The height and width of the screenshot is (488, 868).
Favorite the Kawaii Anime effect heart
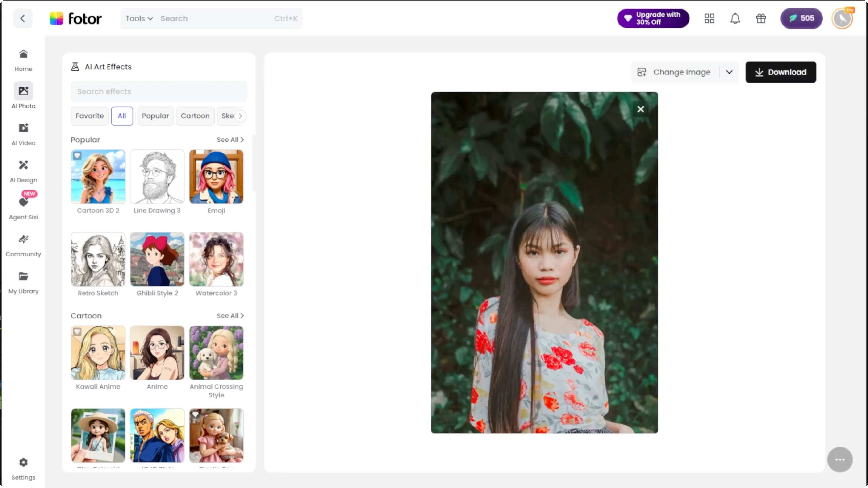(77, 332)
